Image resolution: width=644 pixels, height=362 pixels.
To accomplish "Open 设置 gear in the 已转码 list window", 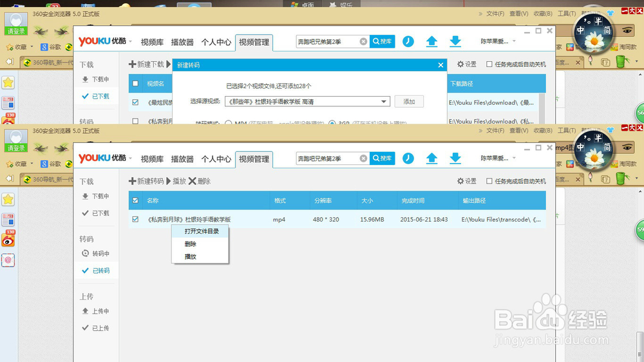I will 466,181.
